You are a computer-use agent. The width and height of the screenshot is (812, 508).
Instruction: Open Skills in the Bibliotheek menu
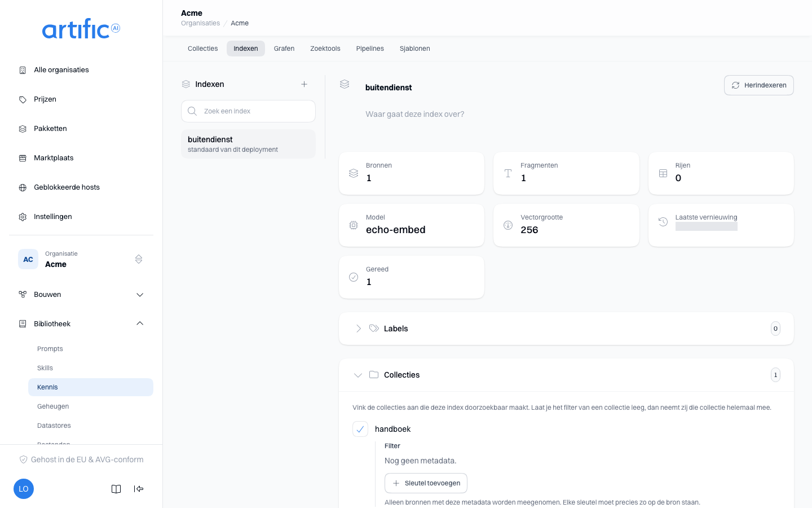[x=91, y=368]
